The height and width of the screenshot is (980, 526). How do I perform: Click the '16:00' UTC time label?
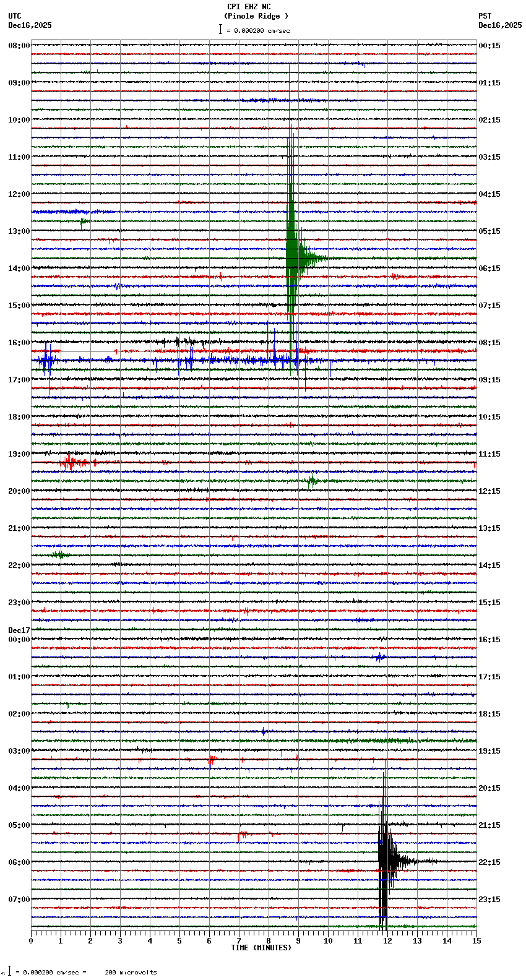point(19,343)
